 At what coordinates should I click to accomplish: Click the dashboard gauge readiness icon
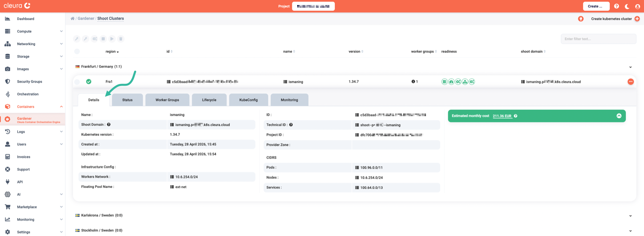click(x=451, y=82)
